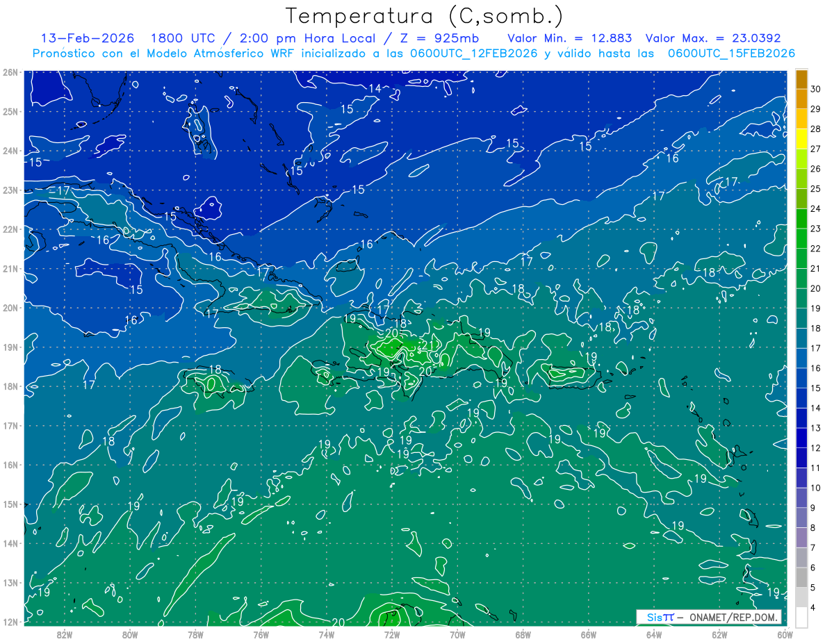Click the '26N' latitude axis label
Image resolution: width=834 pixels, height=644 pixels.
[10, 72]
